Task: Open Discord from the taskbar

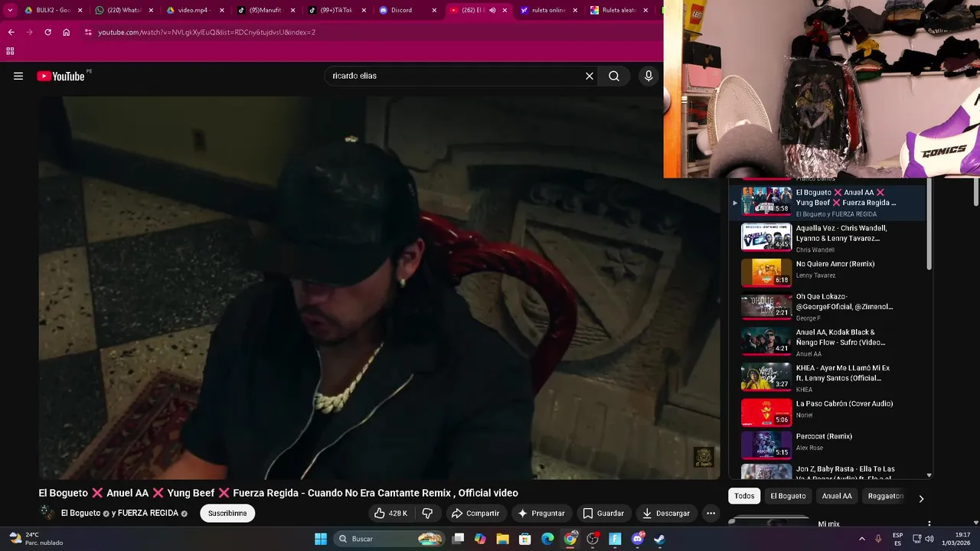Action: (637, 539)
